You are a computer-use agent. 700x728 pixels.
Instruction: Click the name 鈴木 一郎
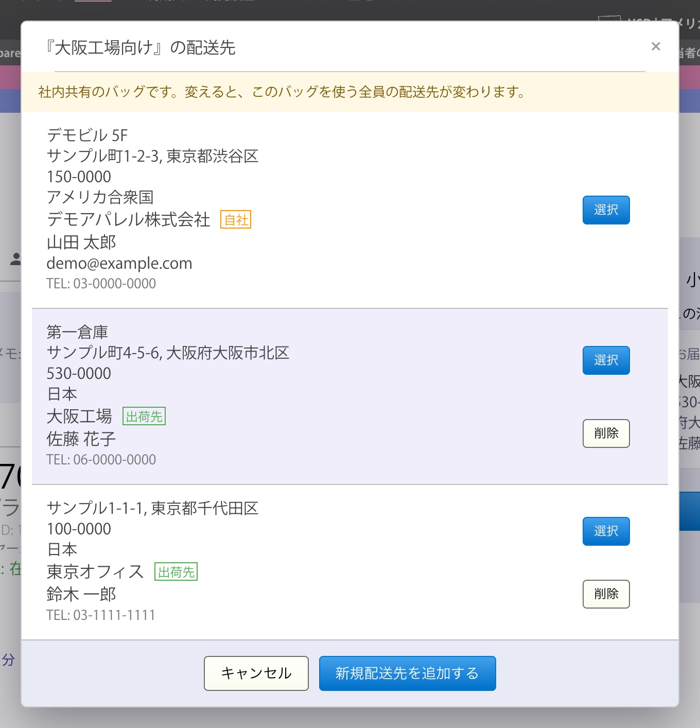[81, 594]
